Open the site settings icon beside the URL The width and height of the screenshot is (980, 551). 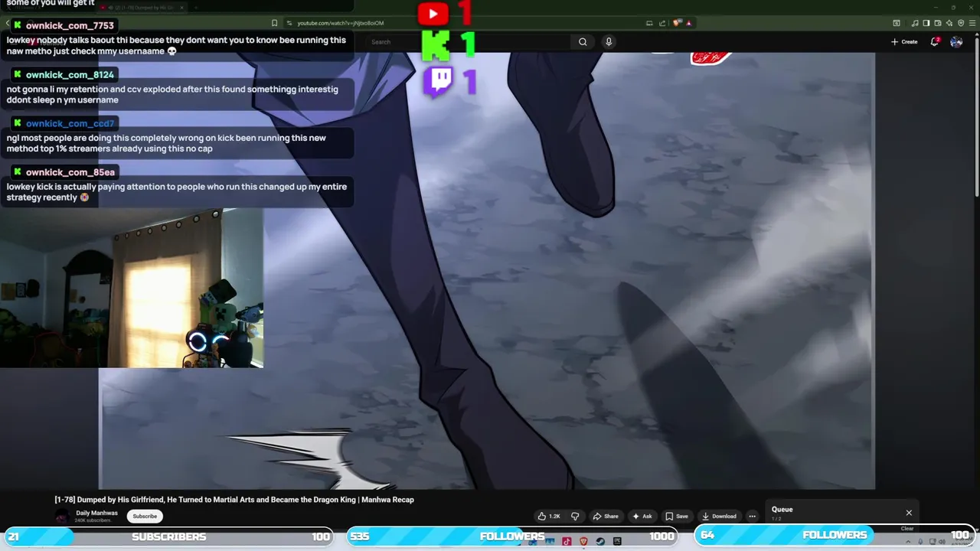point(289,23)
